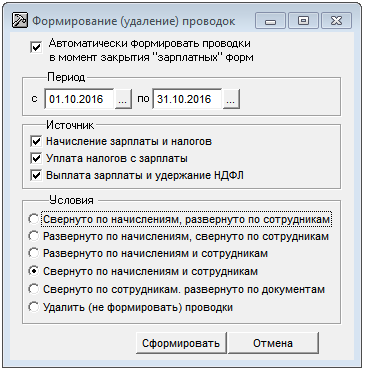Viewport: 365px width, 371px height.
Task: Click the 'Отмена' button
Action: 273,343
